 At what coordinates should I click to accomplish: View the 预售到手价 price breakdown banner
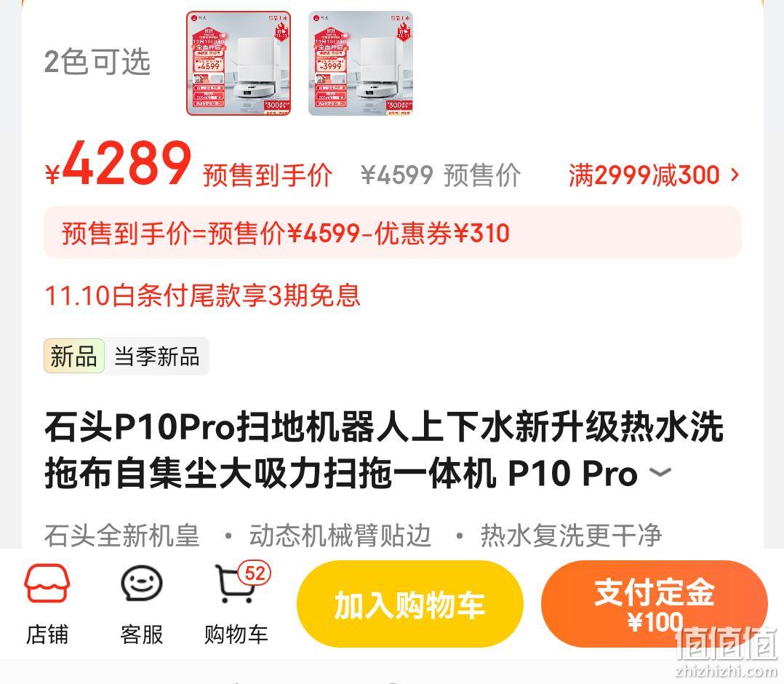393,233
